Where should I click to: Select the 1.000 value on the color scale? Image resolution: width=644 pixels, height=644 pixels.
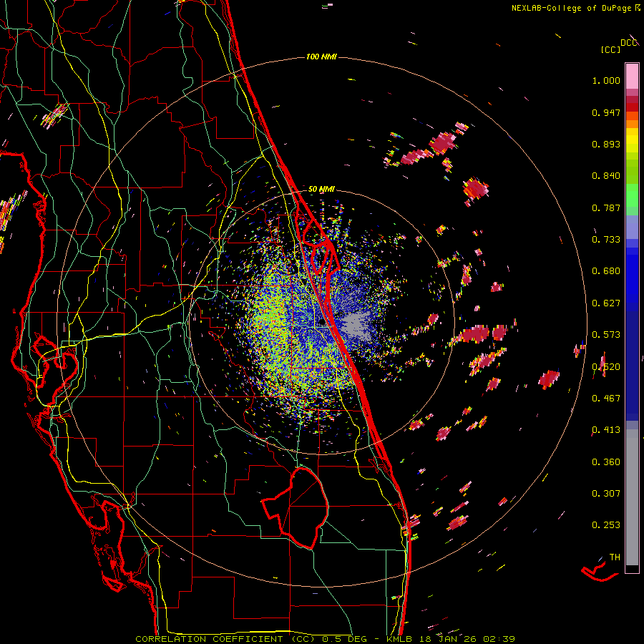[x=606, y=80]
